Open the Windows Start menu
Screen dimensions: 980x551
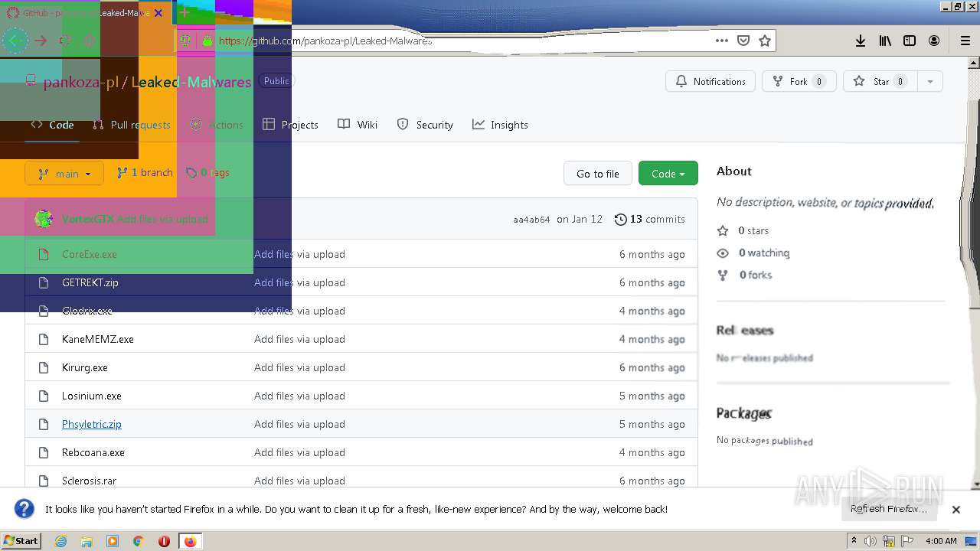(x=21, y=541)
